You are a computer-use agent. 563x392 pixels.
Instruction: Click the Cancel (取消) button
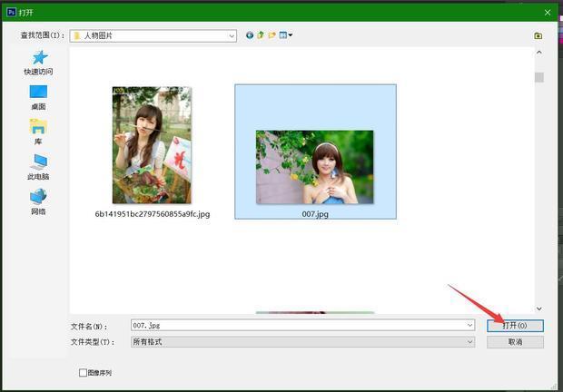tap(515, 342)
